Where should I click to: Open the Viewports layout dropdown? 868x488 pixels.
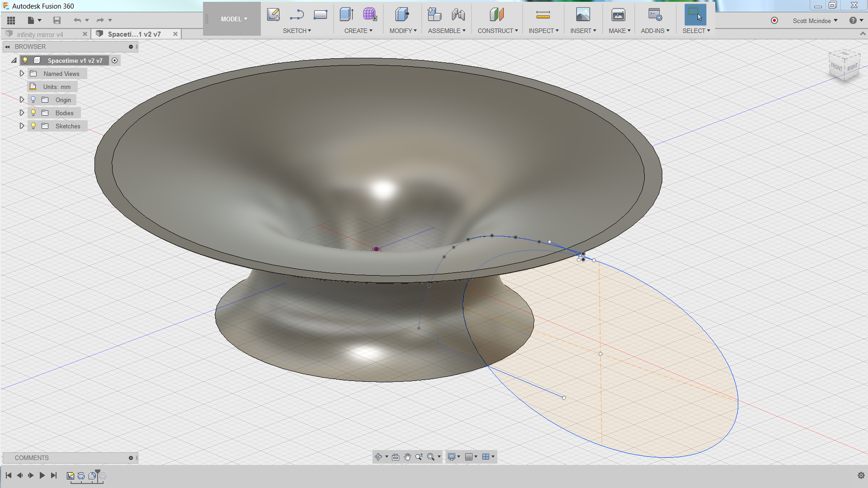coord(488,457)
